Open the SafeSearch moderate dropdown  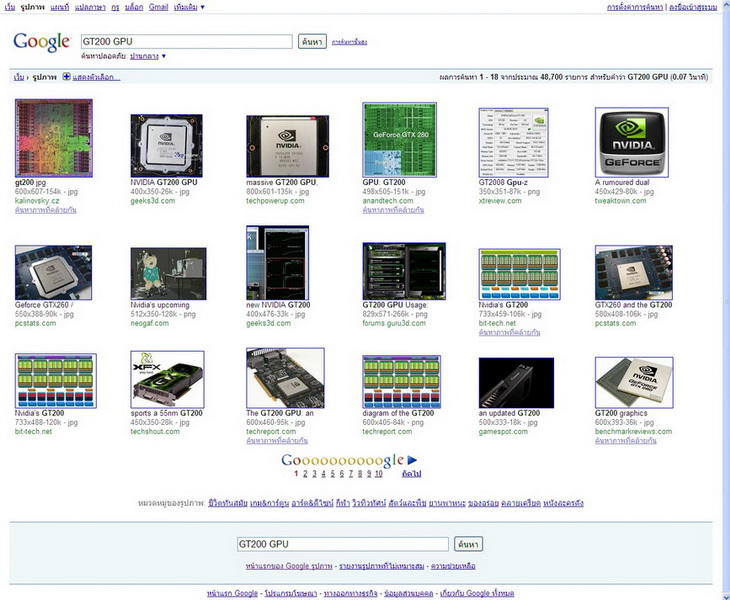click(148, 56)
